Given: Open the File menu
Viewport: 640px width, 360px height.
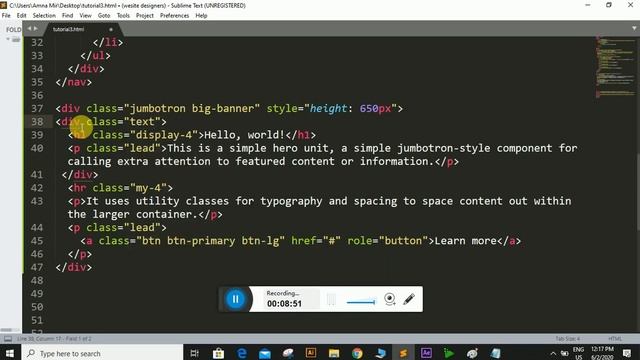Looking at the screenshot, I should click(x=6, y=16).
